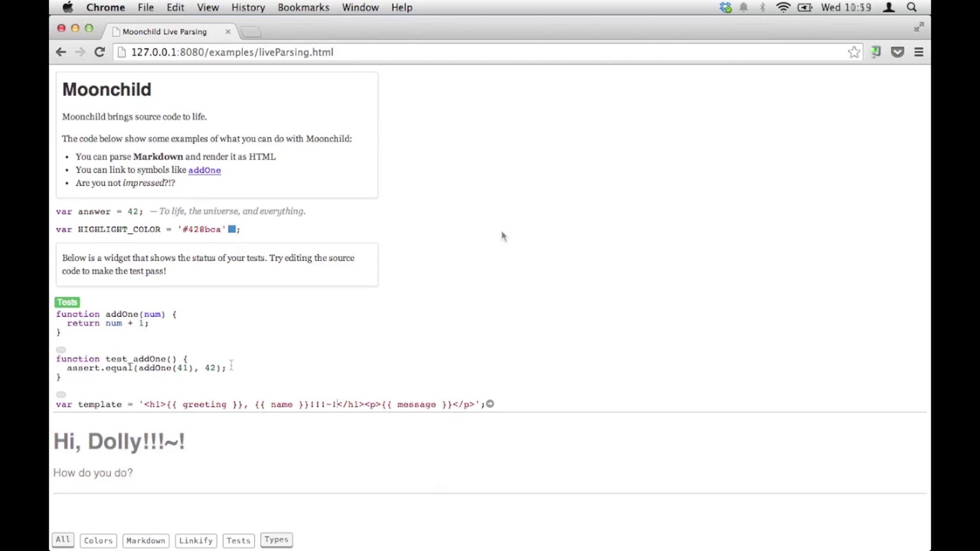The width and height of the screenshot is (980, 551).
Task: Open the Help menu
Action: coord(402,7)
